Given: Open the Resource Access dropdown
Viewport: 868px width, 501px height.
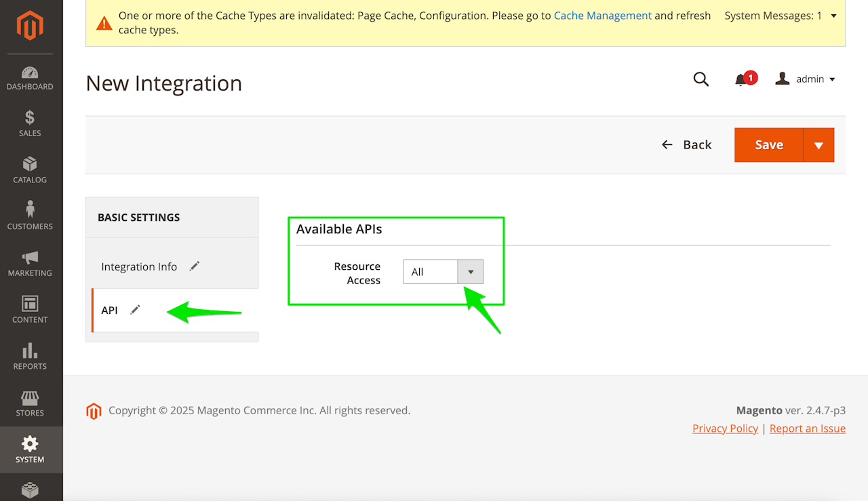Looking at the screenshot, I should click(443, 272).
